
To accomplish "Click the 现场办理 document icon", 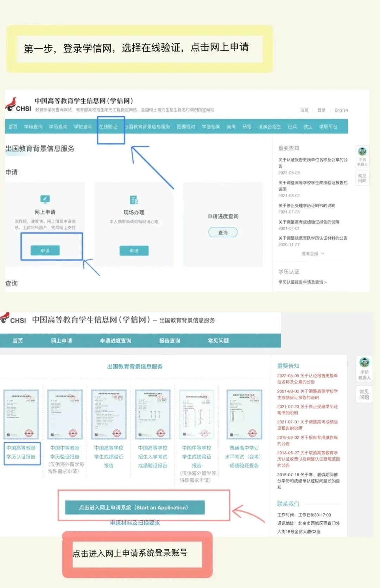I will pyautogui.click(x=134, y=200).
